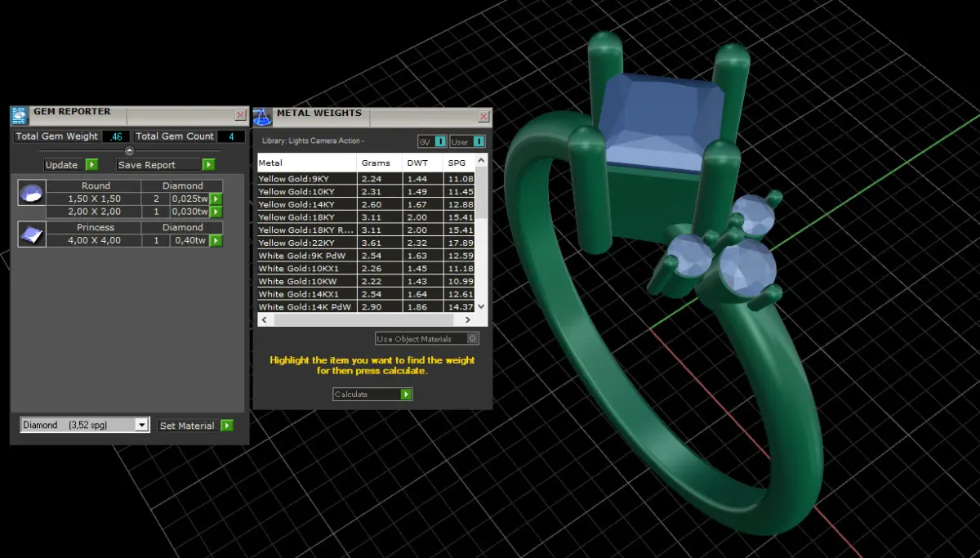
Task: Select the Yellow Gold:18KY row
Action: point(366,217)
